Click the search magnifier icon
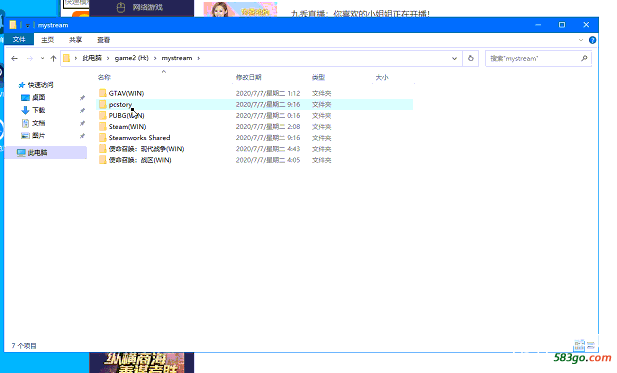The width and height of the screenshot is (617, 373). click(584, 59)
